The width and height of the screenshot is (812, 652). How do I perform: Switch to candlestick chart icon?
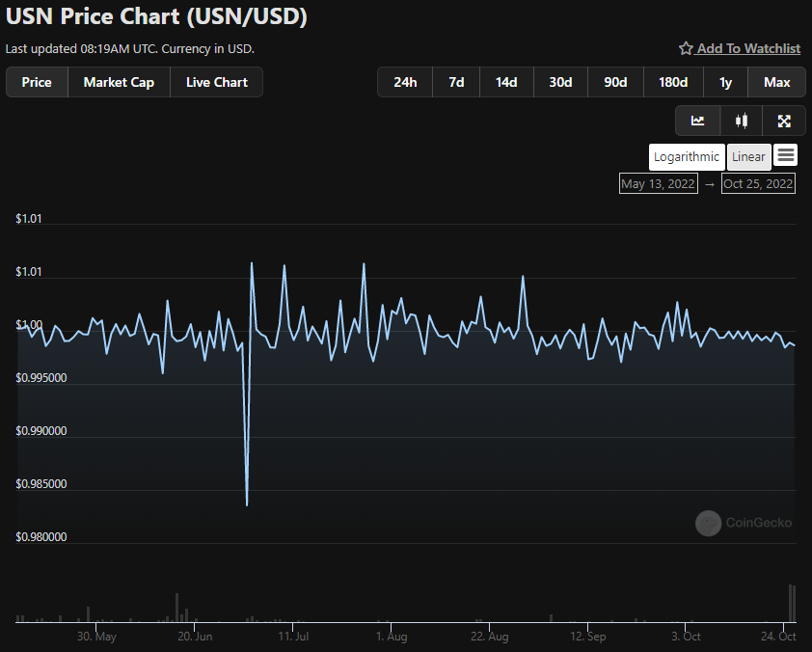(741, 121)
